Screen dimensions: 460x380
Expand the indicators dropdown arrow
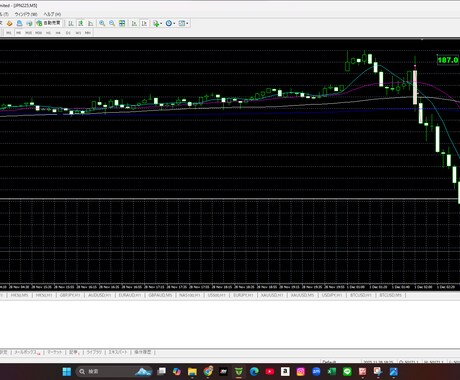click(161, 23)
